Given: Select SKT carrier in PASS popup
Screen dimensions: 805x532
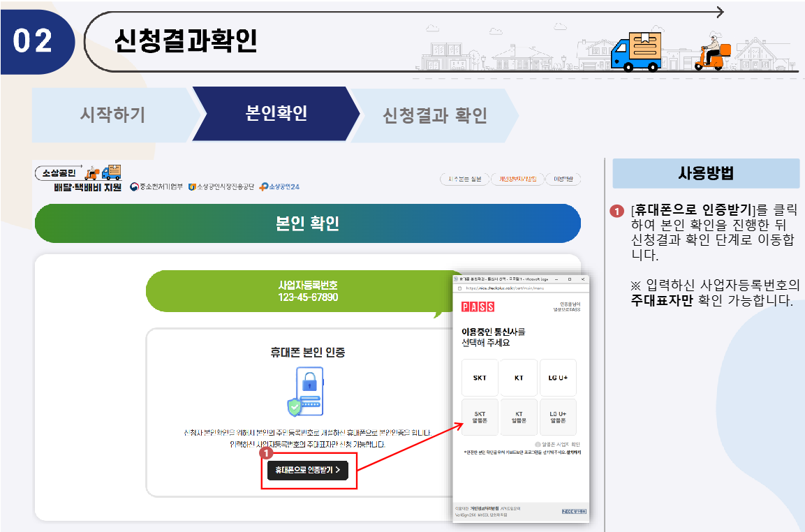Looking at the screenshot, I should coord(480,378).
